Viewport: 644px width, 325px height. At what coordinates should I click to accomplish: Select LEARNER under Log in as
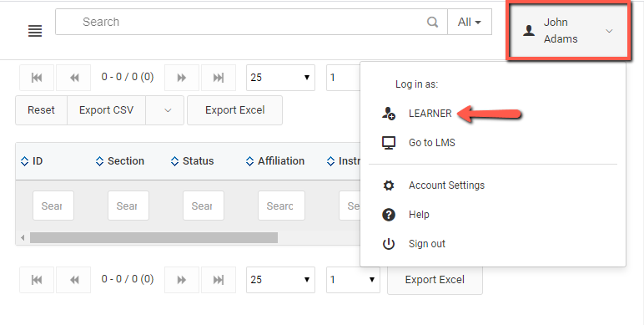430,114
